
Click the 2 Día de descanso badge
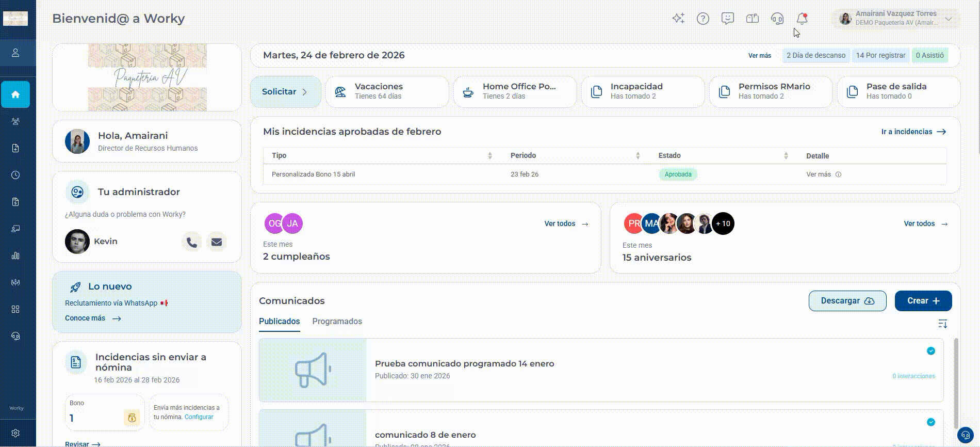tap(816, 55)
